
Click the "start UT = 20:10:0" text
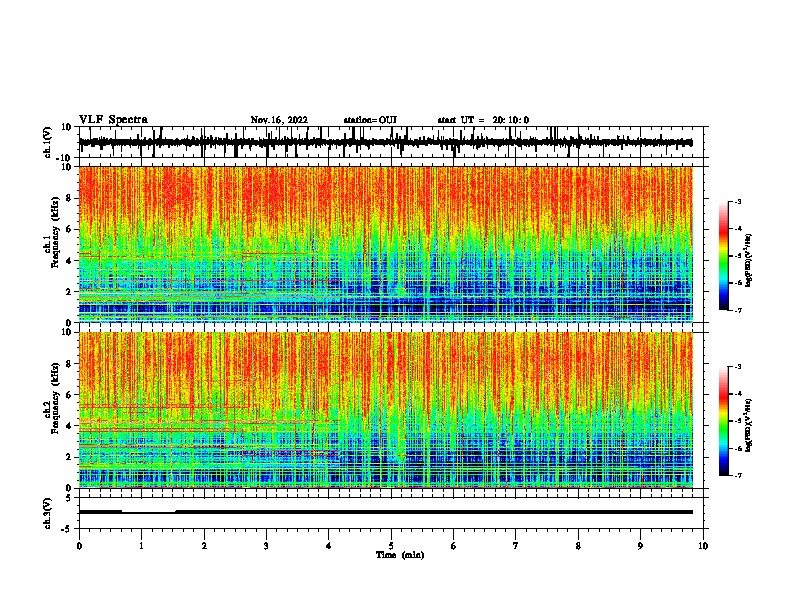coord(483,120)
